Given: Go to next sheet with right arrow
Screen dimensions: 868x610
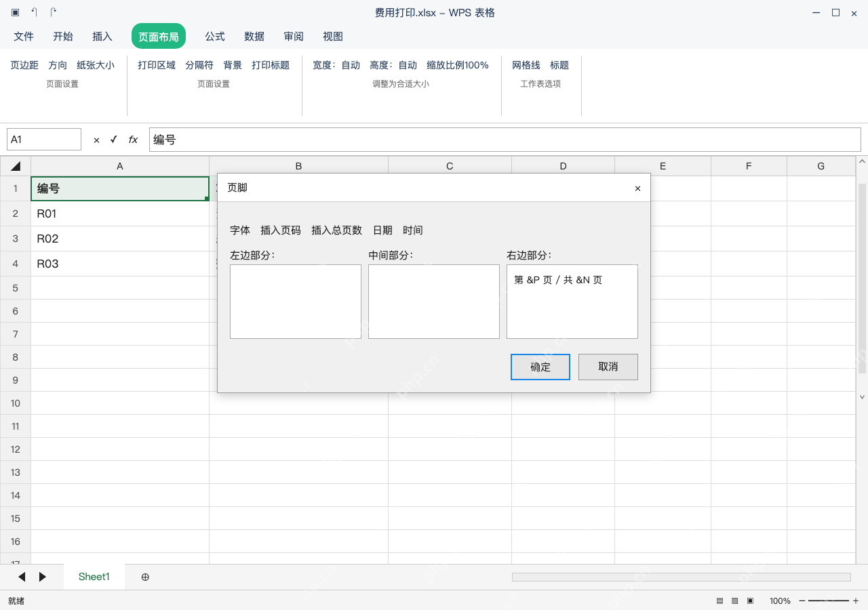Looking at the screenshot, I should (x=43, y=577).
